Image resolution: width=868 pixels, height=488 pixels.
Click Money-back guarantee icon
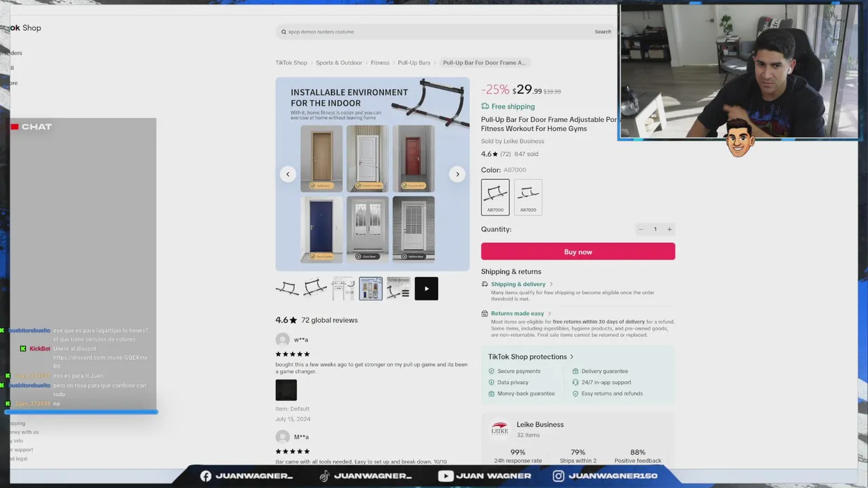[492, 394]
